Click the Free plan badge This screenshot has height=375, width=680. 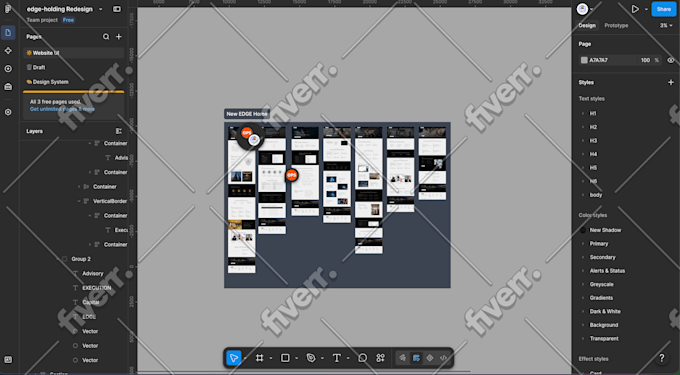tap(68, 20)
